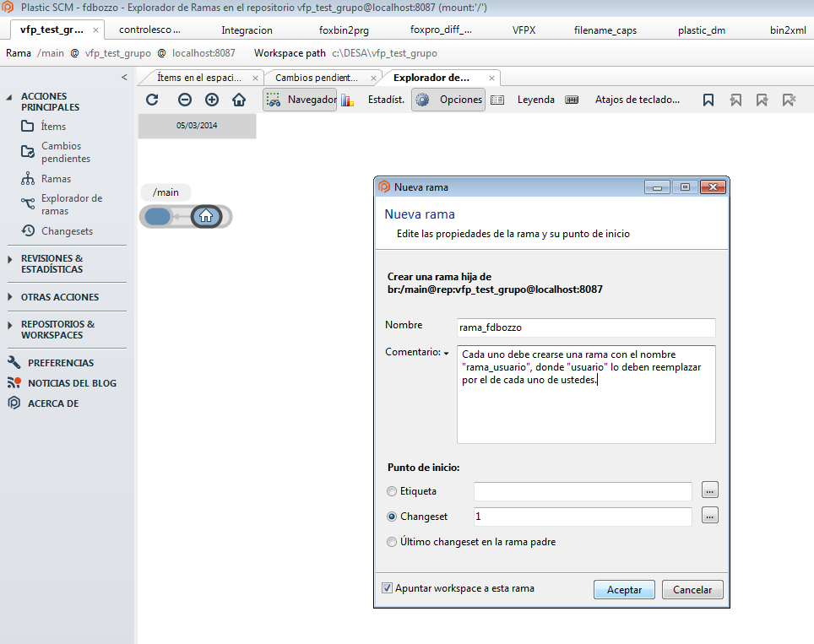Click the first bookmark icon
Image resolution: width=814 pixels, height=644 pixels.
[708, 100]
